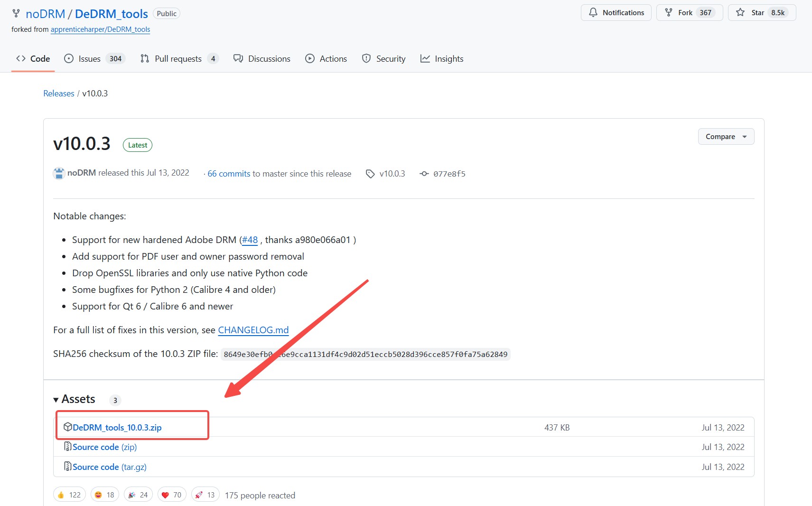Open the star count 8.5k
This screenshot has width=812, height=506.
[x=778, y=13]
